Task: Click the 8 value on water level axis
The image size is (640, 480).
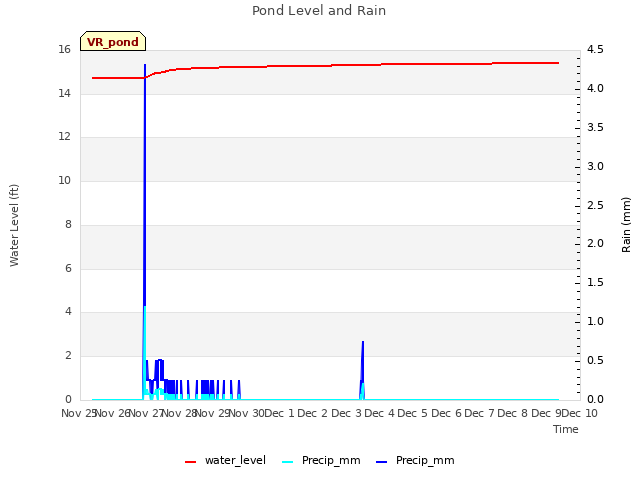Action: click(x=68, y=224)
